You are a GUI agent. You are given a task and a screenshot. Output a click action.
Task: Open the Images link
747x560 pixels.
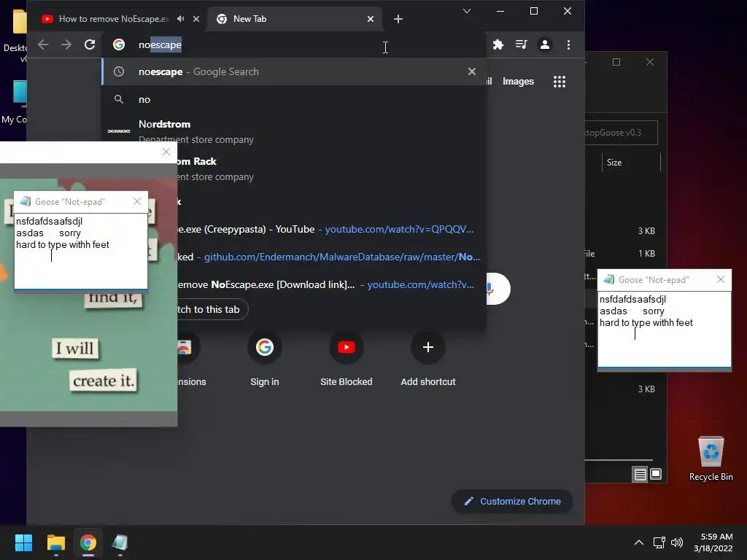tap(518, 82)
